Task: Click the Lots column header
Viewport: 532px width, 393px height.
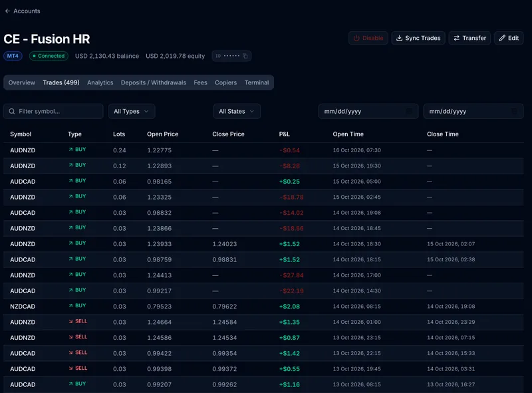Action: 119,134
